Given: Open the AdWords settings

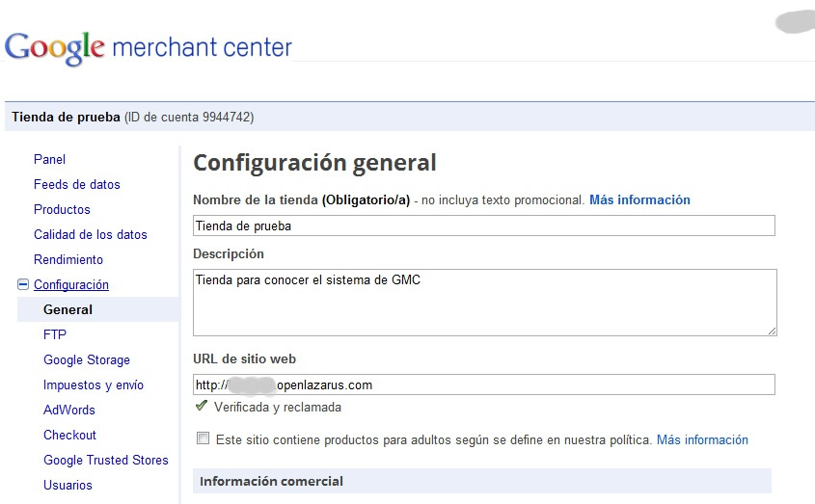Looking at the screenshot, I should [x=69, y=410].
